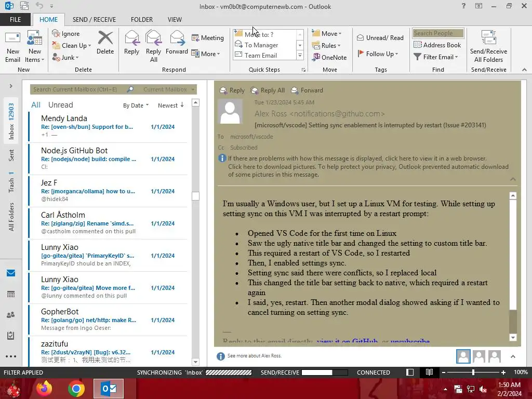Viewport: 532px width, 399px height.
Task: Switch to Reading view in status bar
Action: coord(429,372)
